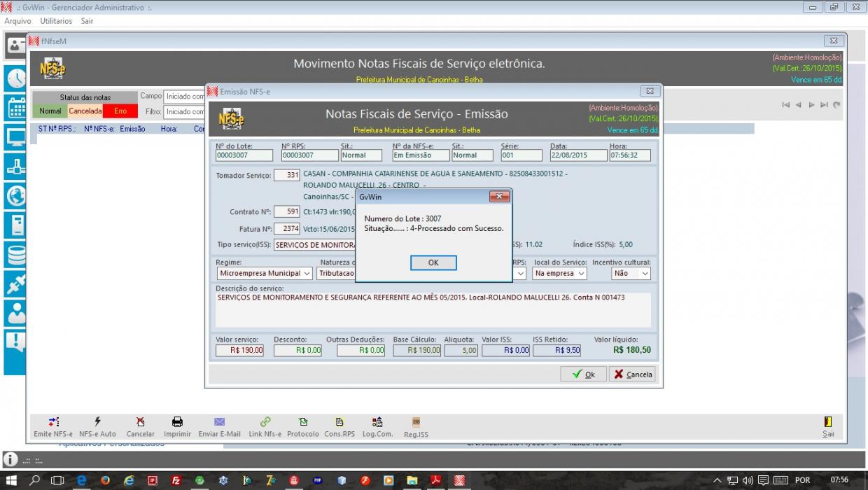Open the network icon in left sidebar

tap(15, 167)
